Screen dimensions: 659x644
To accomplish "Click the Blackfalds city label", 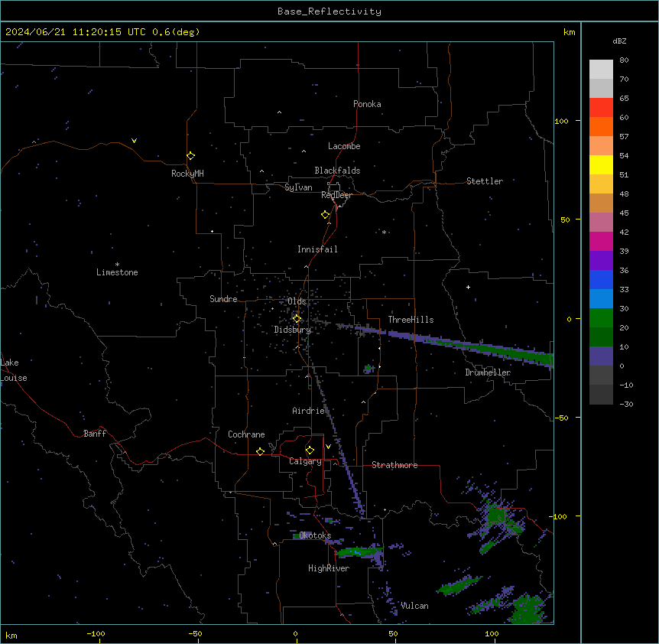I will (x=337, y=171).
